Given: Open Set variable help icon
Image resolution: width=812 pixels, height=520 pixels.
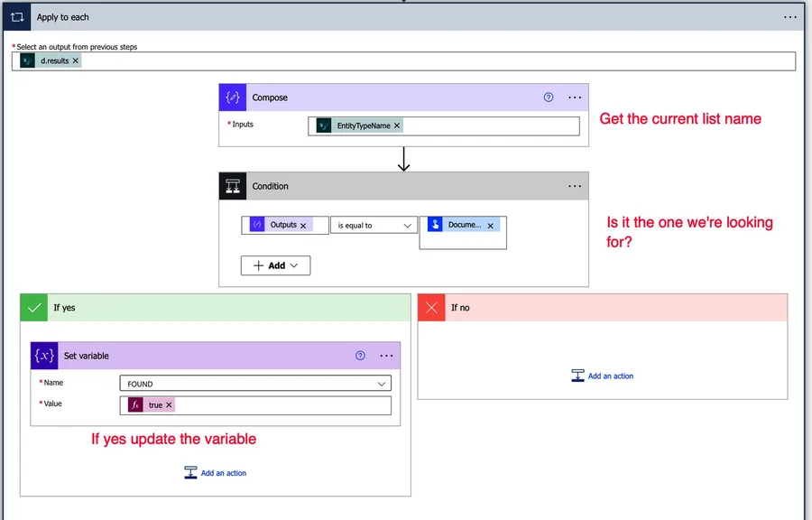Looking at the screenshot, I should 361,356.
